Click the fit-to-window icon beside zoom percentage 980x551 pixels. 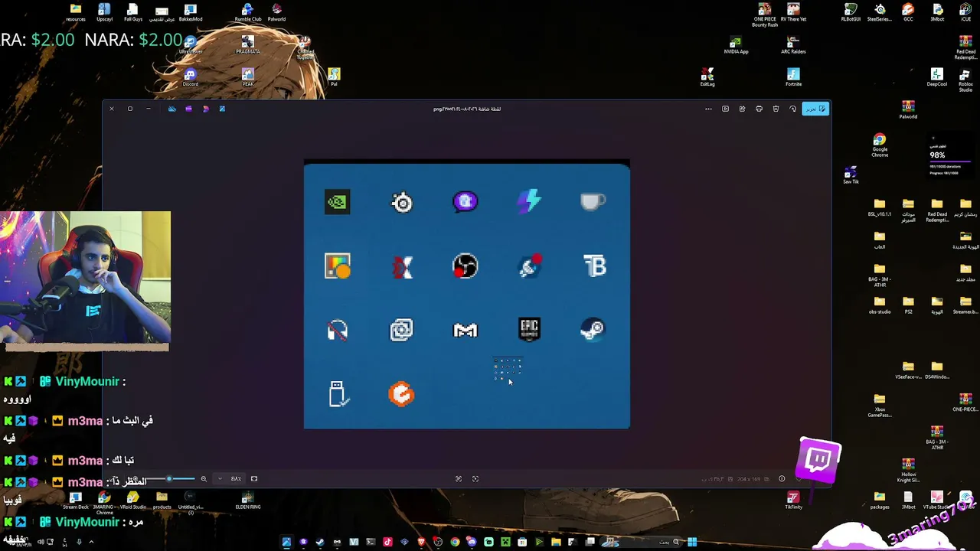(x=254, y=479)
